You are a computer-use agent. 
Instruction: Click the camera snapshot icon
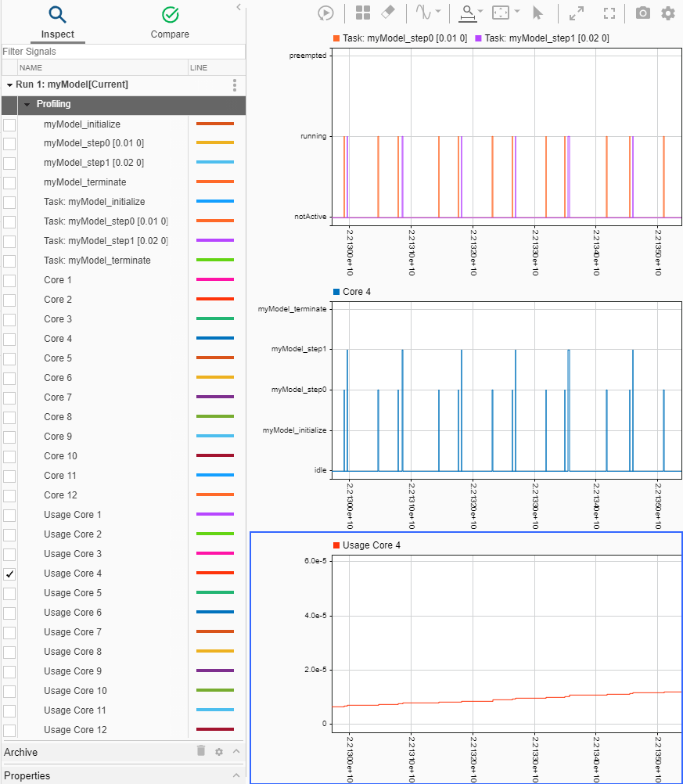click(x=642, y=13)
